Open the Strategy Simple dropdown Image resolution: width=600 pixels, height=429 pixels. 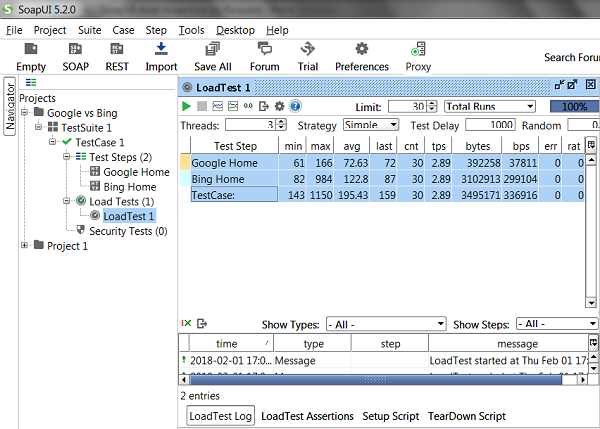[371, 125]
